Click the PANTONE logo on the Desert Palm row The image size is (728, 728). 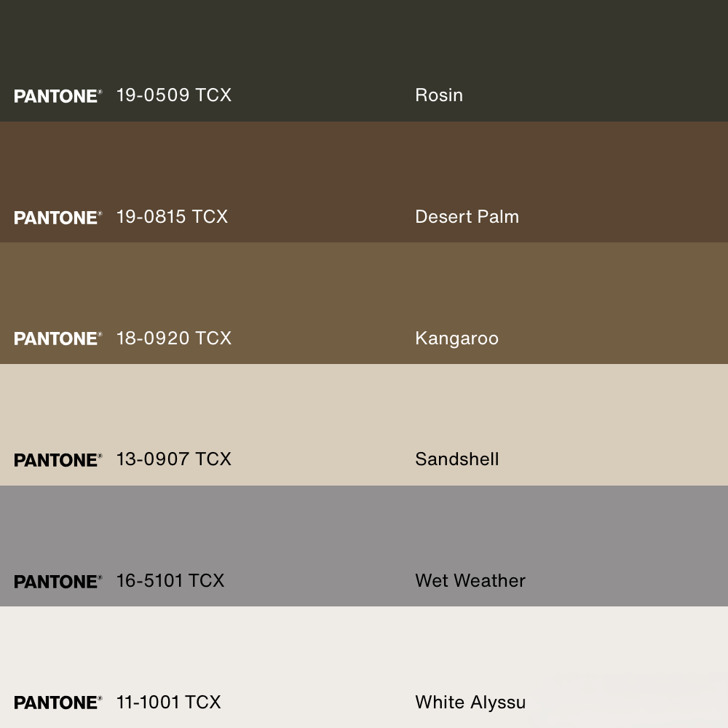pyautogui.click(x=58, y=218)
